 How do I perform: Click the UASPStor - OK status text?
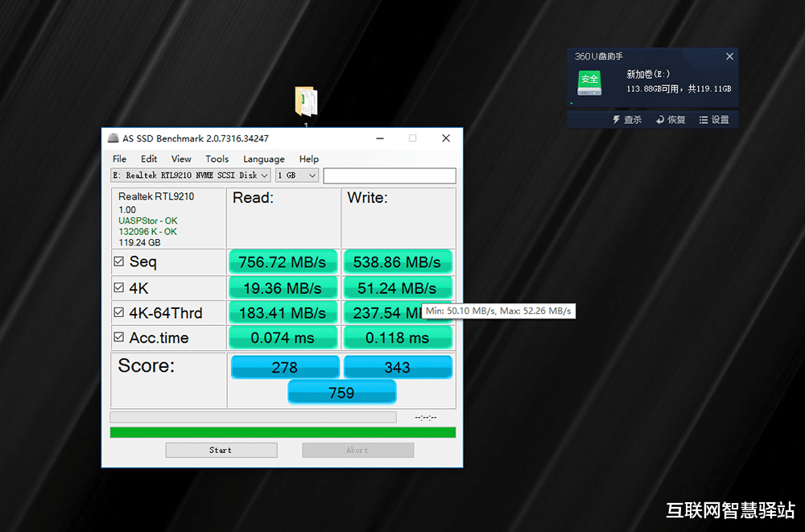148,221
